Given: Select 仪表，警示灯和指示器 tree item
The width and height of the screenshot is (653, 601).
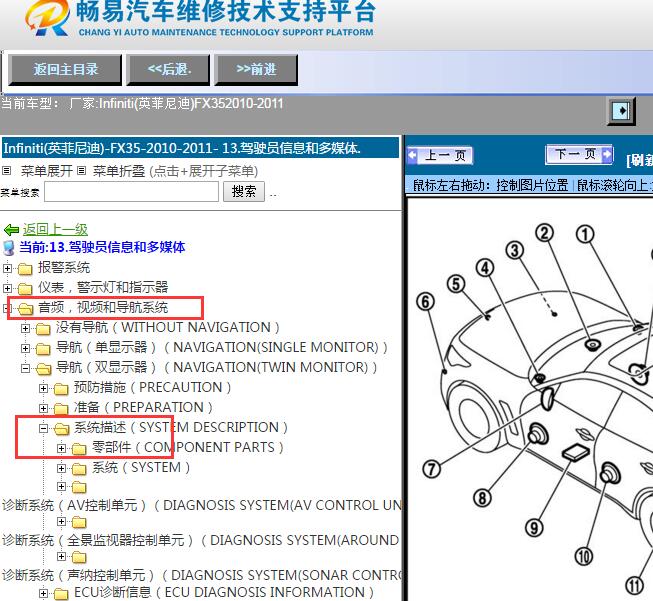Looking at the screenshot, I should coord(103,287).
